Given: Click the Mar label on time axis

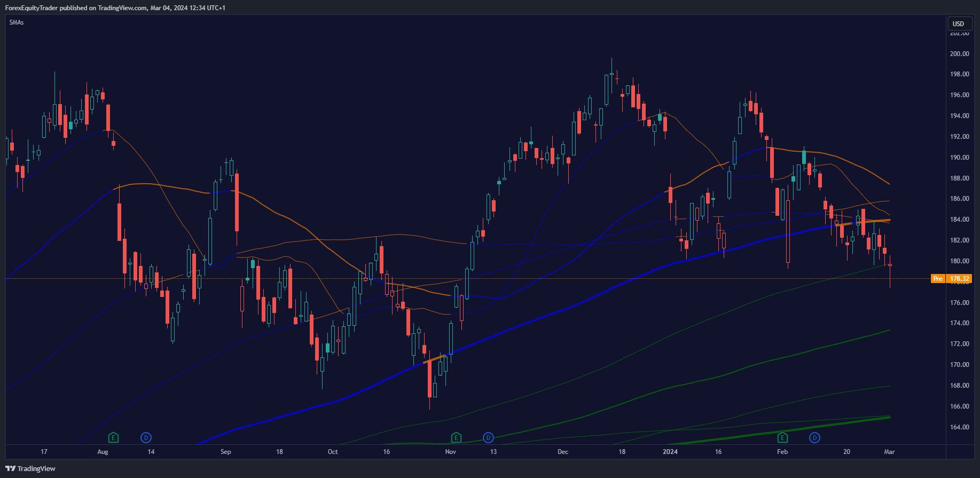Looking at the screenshot, I should coord(889,452).
